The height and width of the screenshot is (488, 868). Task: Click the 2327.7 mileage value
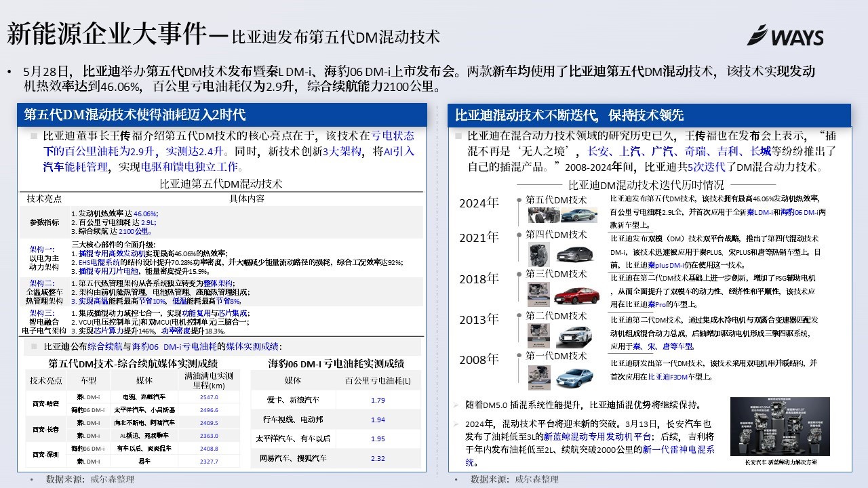click(x=209, y=461)
